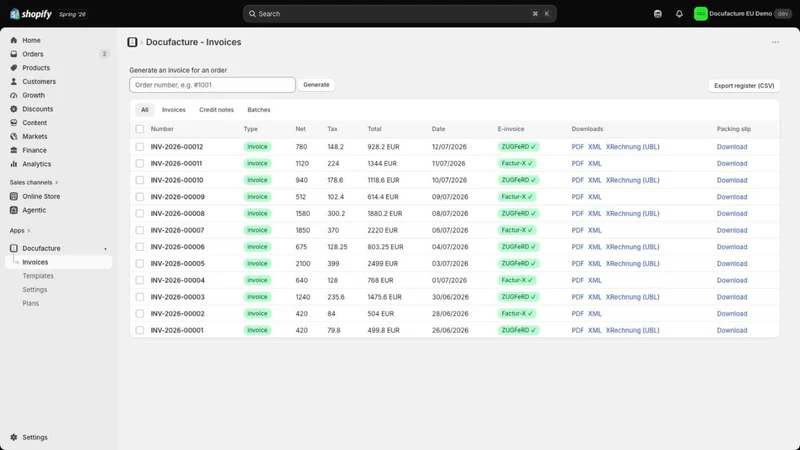The width and height of the screenshot is (800, 450).
Task: Switch to the Credit notes tab
Action: 216,110
